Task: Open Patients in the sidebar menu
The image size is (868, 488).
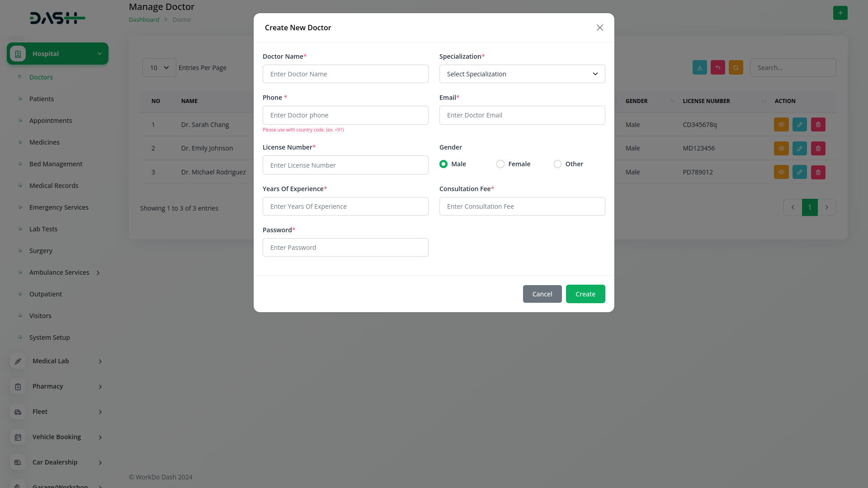Action: [42, 99]
